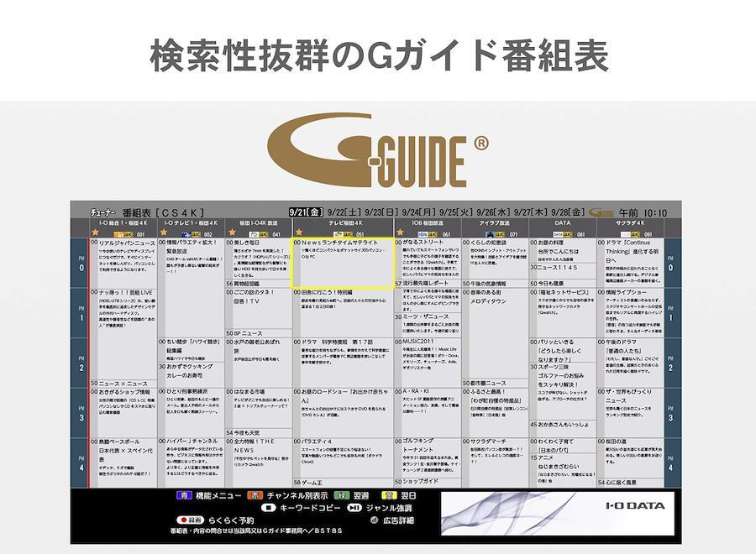Click the round icon beside 広告詳細
756x554 pixels.
[374, 520]
